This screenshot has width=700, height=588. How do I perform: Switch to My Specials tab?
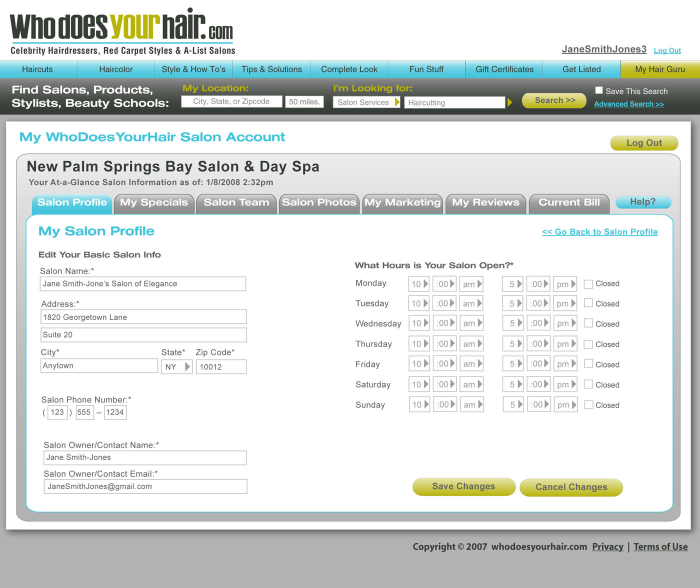154,203
